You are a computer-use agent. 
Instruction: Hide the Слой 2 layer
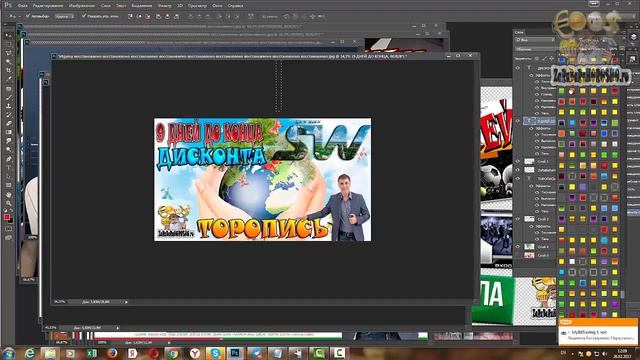point(518,219)
